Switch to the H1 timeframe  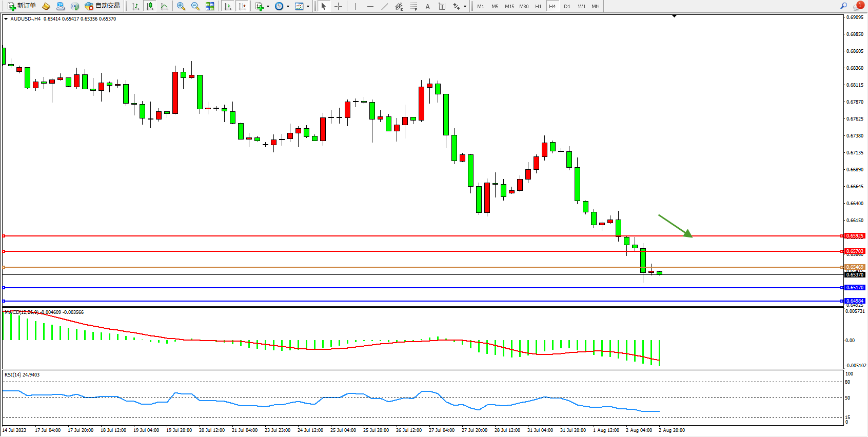(538, 6)
